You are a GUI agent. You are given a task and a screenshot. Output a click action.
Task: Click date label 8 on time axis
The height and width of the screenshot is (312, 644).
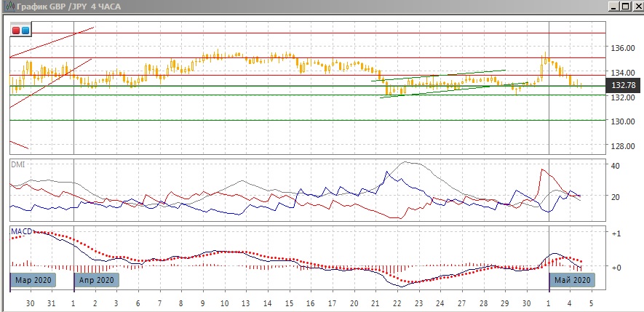181,303
